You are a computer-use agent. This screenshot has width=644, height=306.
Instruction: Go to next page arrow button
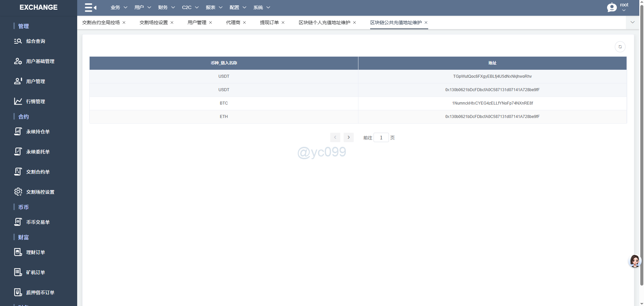pos(348,137)
